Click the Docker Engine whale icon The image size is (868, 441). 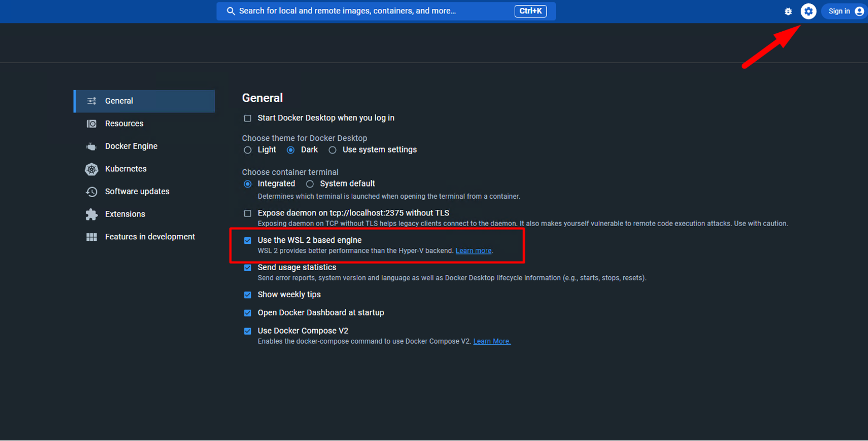click(92, 146)
